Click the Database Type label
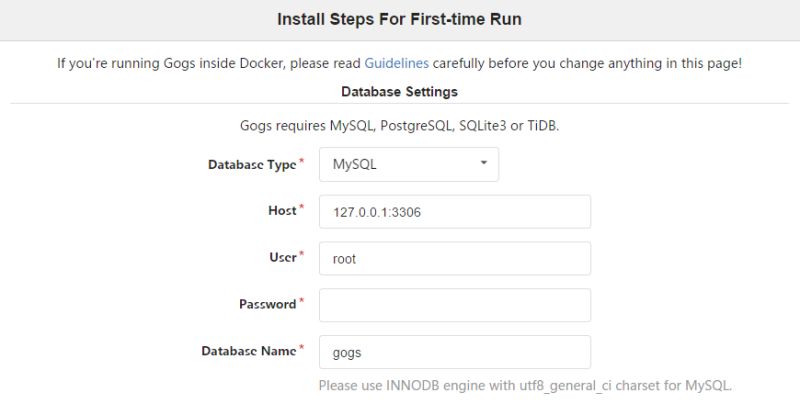The width and height of the screenshot is (800, 415). [251, 164]
